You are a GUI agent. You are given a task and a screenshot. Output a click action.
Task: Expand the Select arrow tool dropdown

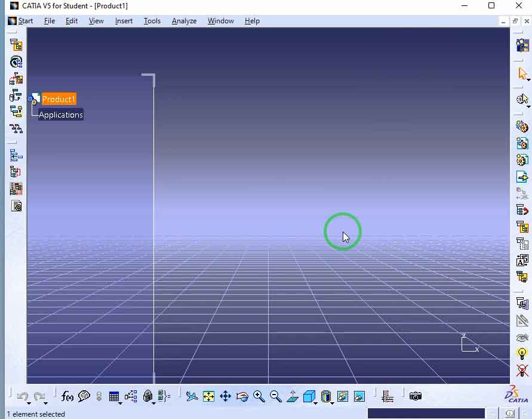528,79
